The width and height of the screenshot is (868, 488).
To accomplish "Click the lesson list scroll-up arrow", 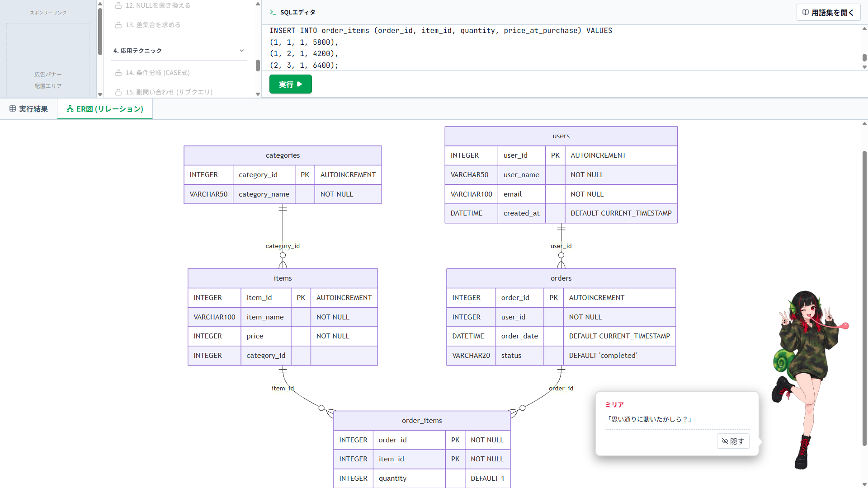I will pos(258,4).
